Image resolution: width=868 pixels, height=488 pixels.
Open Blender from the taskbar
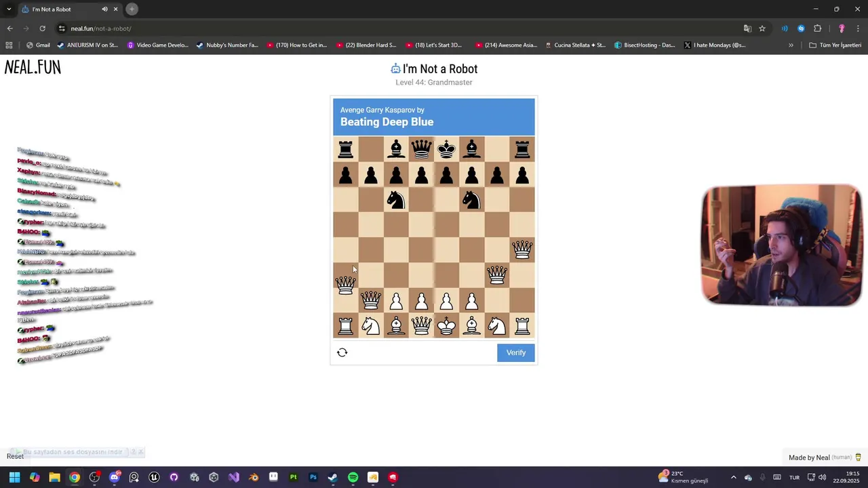click(254, 477)
